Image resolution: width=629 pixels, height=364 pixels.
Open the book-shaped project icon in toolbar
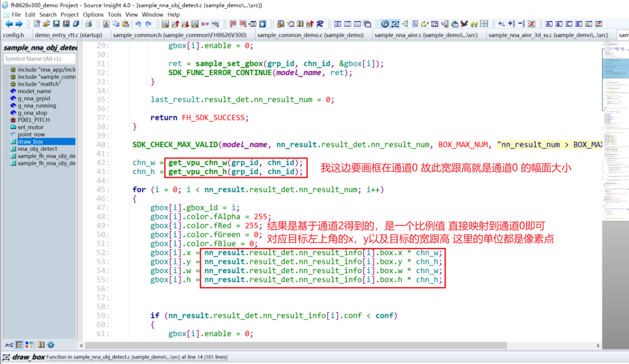click(x=300, y=24)
